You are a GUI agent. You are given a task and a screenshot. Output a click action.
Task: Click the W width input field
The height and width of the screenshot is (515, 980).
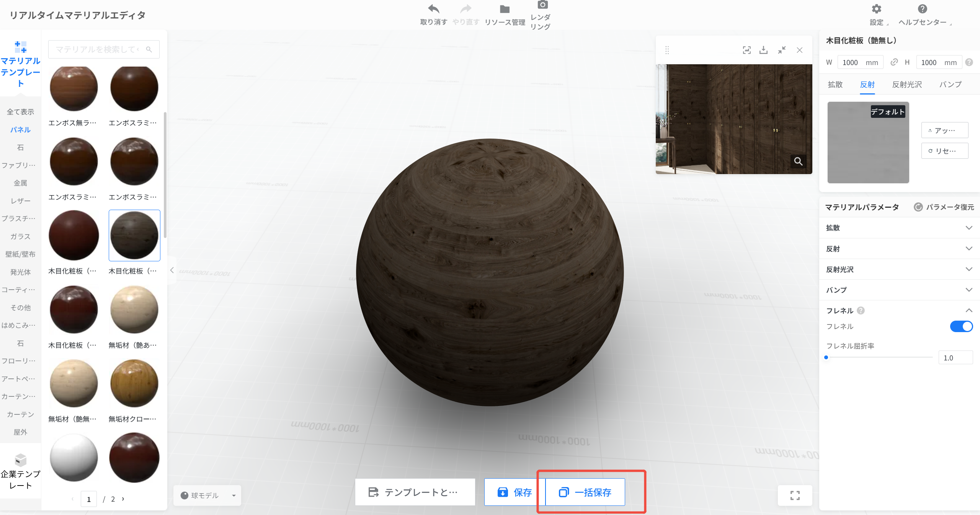[x=860, y=62]
